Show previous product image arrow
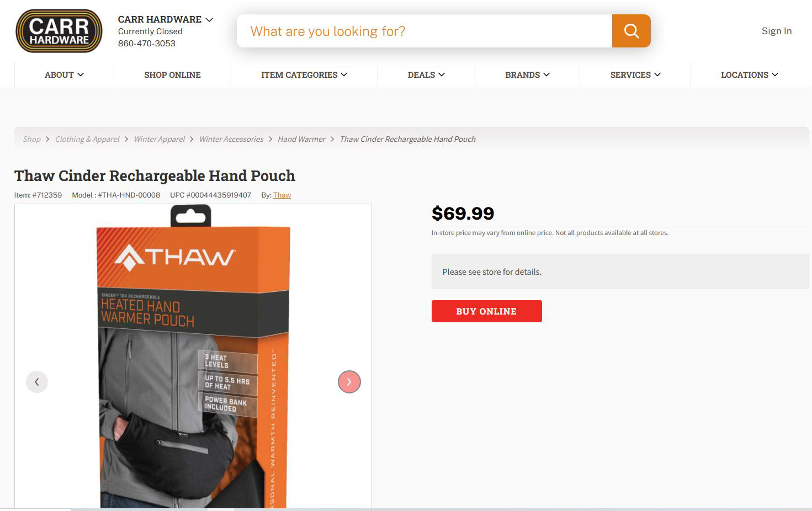 click(x=37, y=382)
